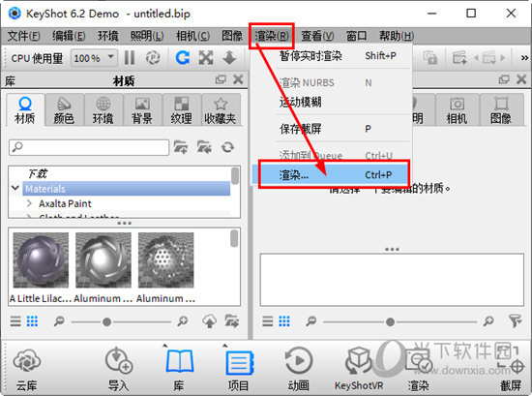532x396 pixels.
Task: Expand the toolbar overflow chevrons
Action: (x=524, y=58)
